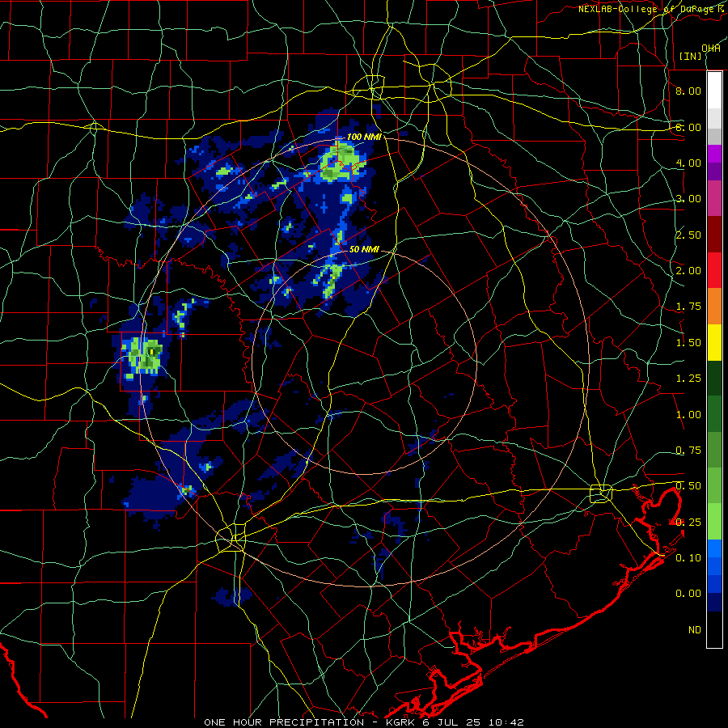Click the 'ND' no-data legend label

point(695,630)
